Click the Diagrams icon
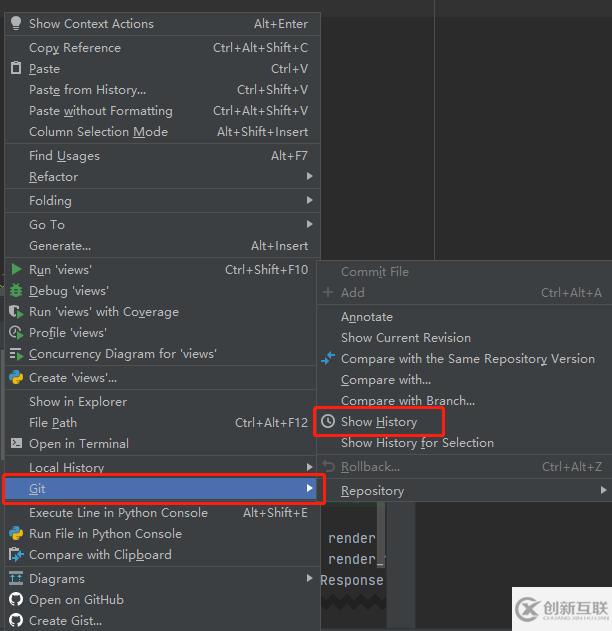Viewport: 612px width, 631px height. point(16,578)
